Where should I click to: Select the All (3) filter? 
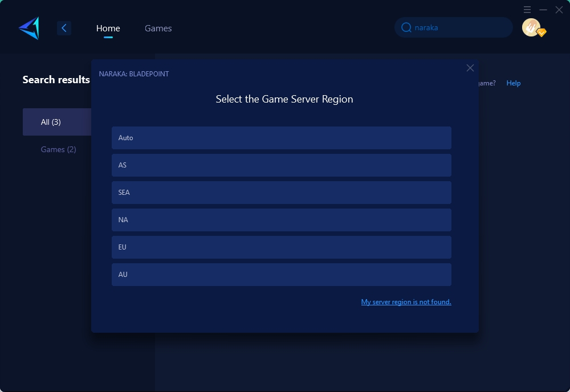tap(57, 122)
